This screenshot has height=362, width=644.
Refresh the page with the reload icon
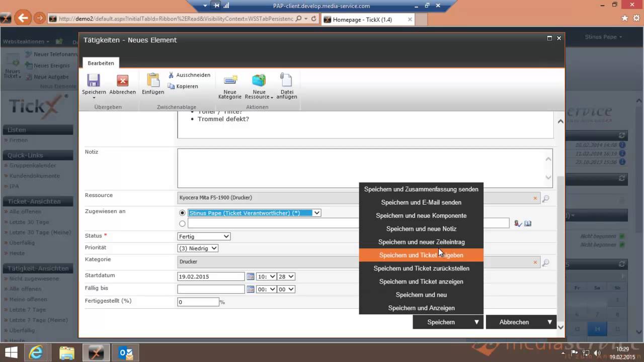[314, 19]
